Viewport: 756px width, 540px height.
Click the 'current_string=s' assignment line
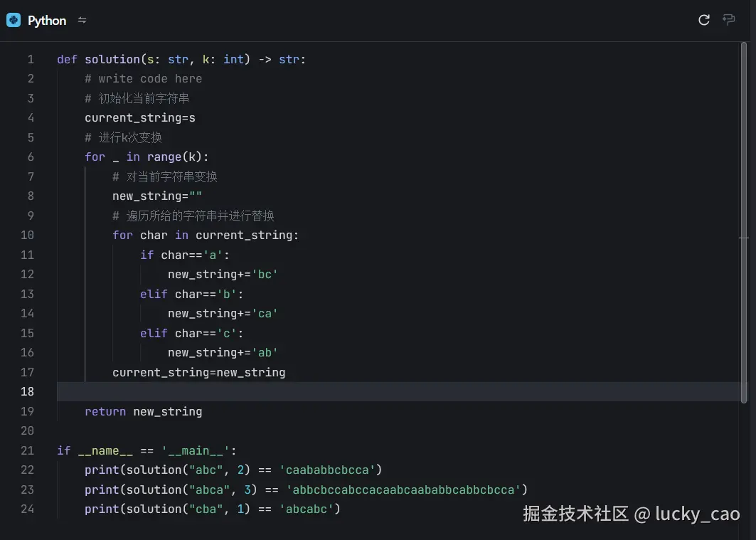140,117
